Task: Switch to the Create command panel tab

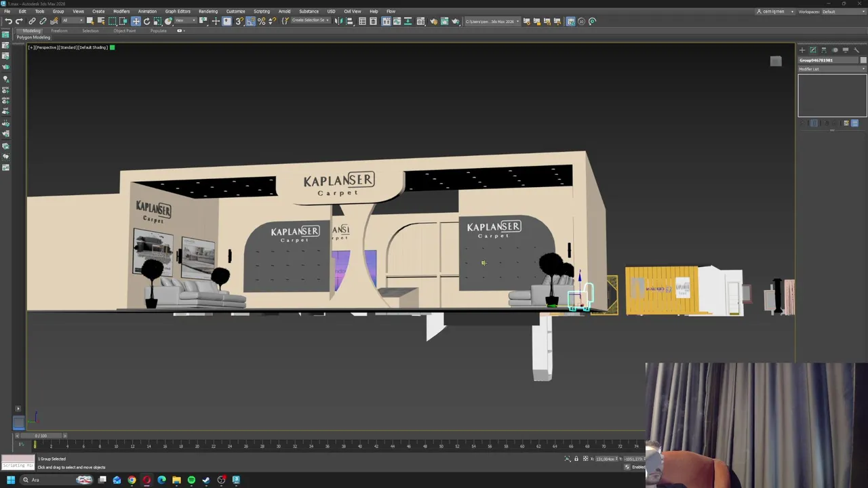Action: point(802,50)
